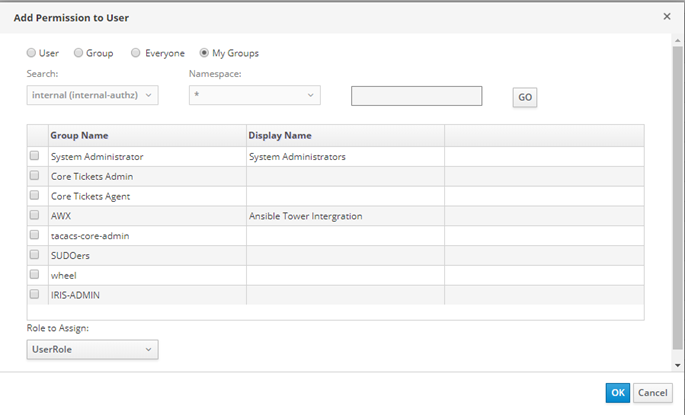Check the wheel group checkbox
This screenshot has width=685, height=415.
tap(35, 274)
